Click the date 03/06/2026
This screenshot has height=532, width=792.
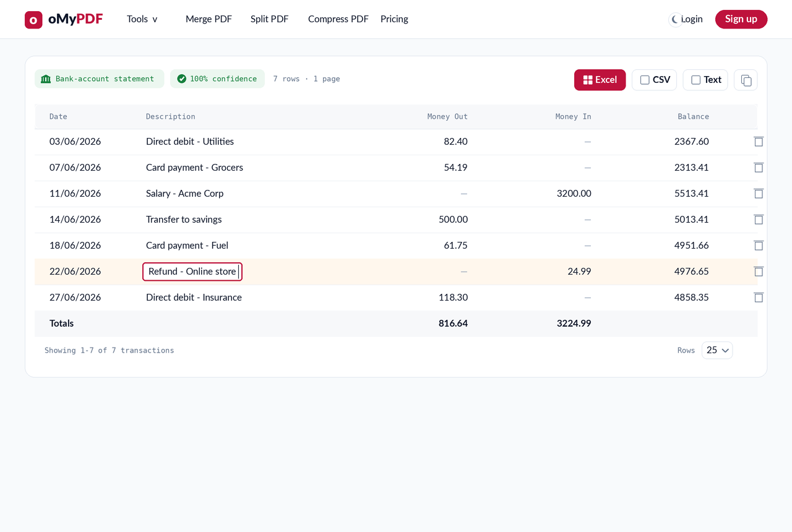tap(75, 142)
